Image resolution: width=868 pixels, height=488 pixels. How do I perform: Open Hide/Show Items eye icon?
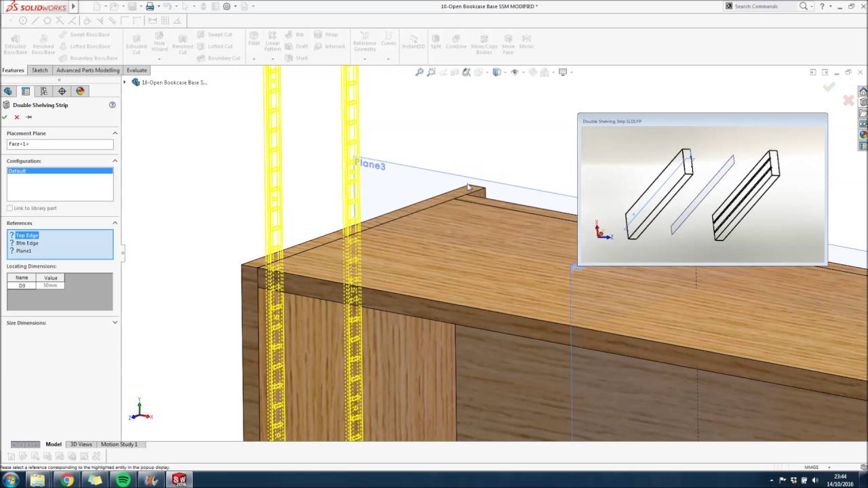click(515, 72)
